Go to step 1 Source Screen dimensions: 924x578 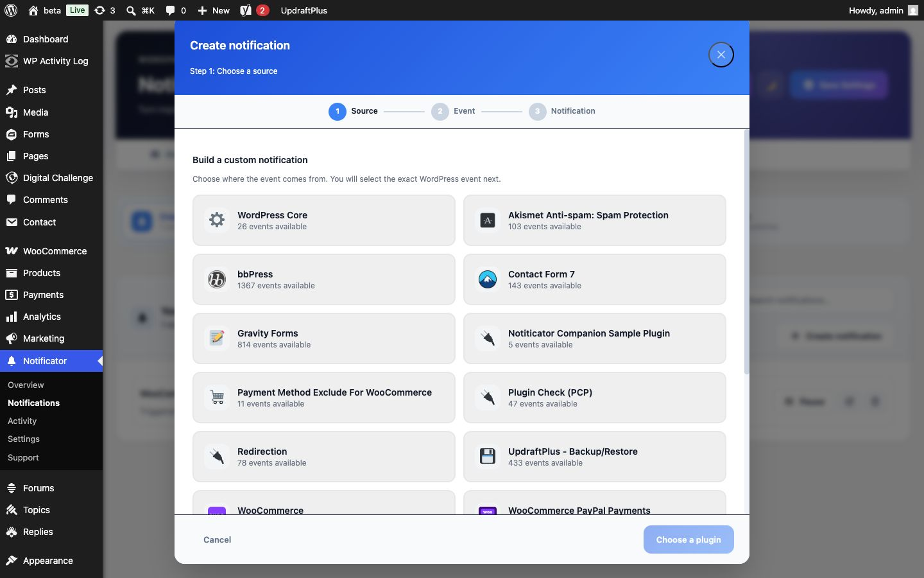(x=353, y=111)
